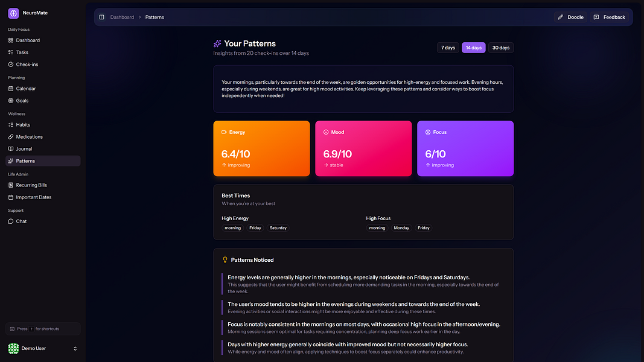The image size is (644, 362).
Task: Click the Patterns Noticed heading
Action: pyautogui.click(x=252, y=260)
